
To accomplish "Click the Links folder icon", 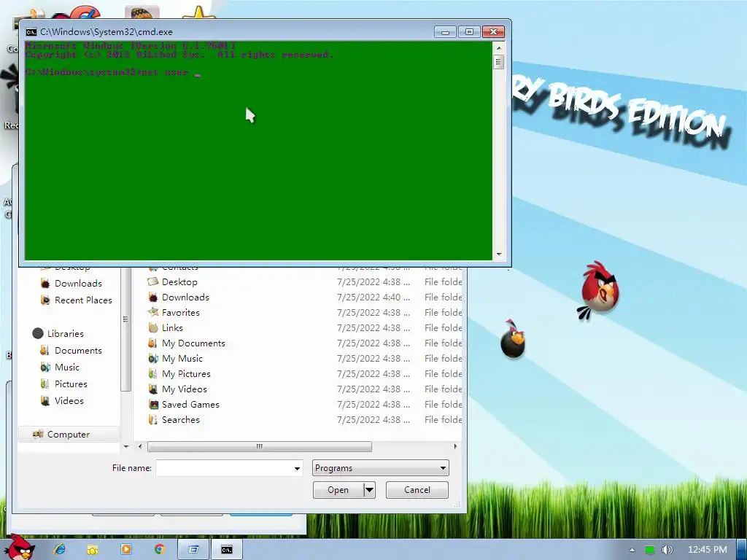I will [x=153, y=327].
